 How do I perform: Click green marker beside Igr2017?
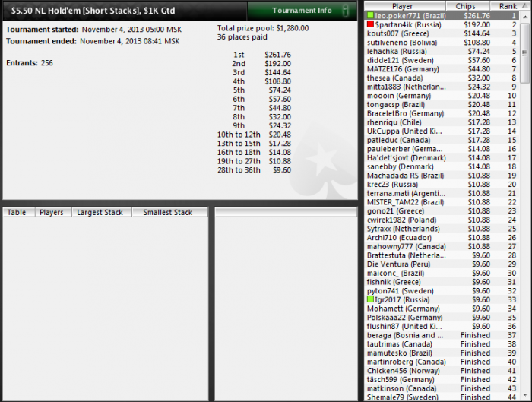(x=371, y=299)
